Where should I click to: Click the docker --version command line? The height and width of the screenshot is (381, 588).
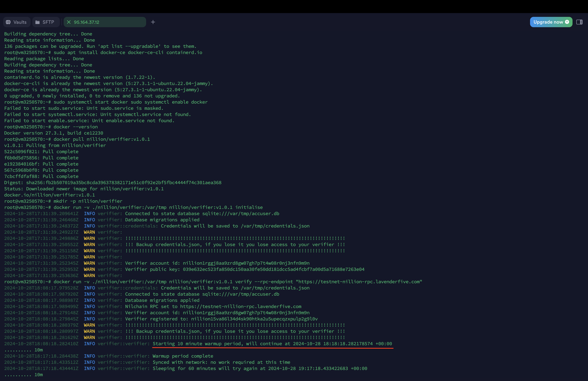pyautogui.click(x=51, y=127)
